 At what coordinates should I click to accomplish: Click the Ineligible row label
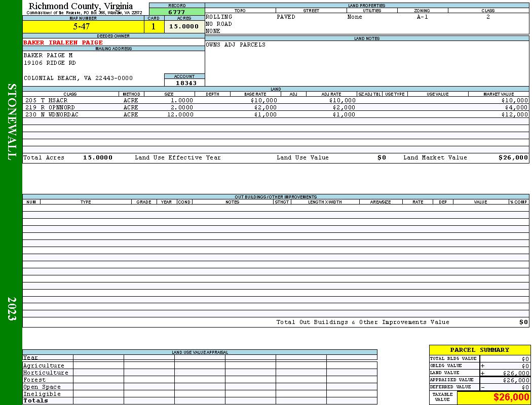pyautogui.click(x=42, y=394)
